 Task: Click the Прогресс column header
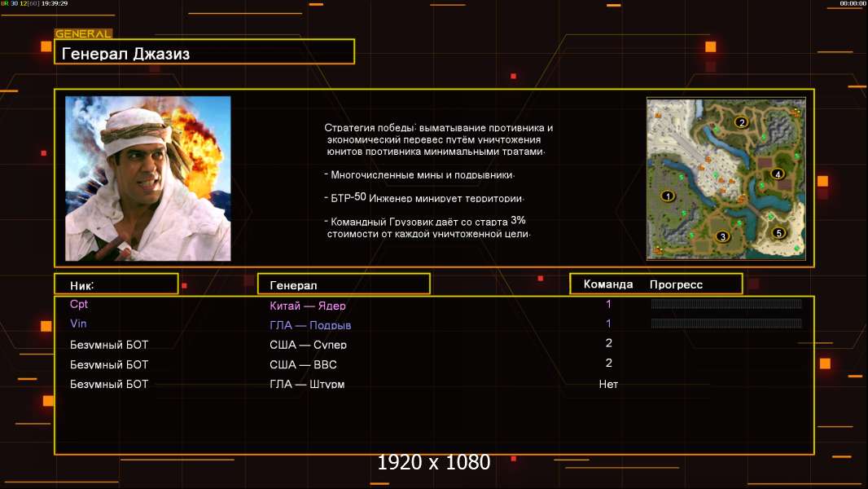tap(676, 284)
